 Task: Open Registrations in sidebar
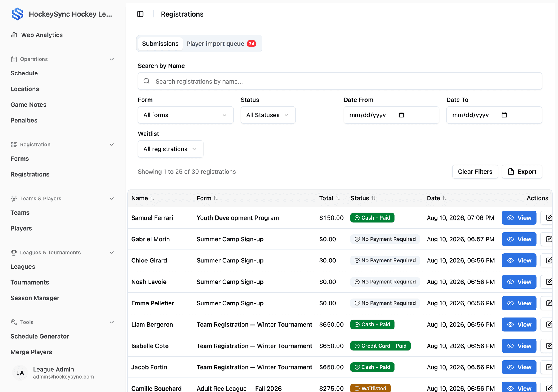tap(30, 174)
